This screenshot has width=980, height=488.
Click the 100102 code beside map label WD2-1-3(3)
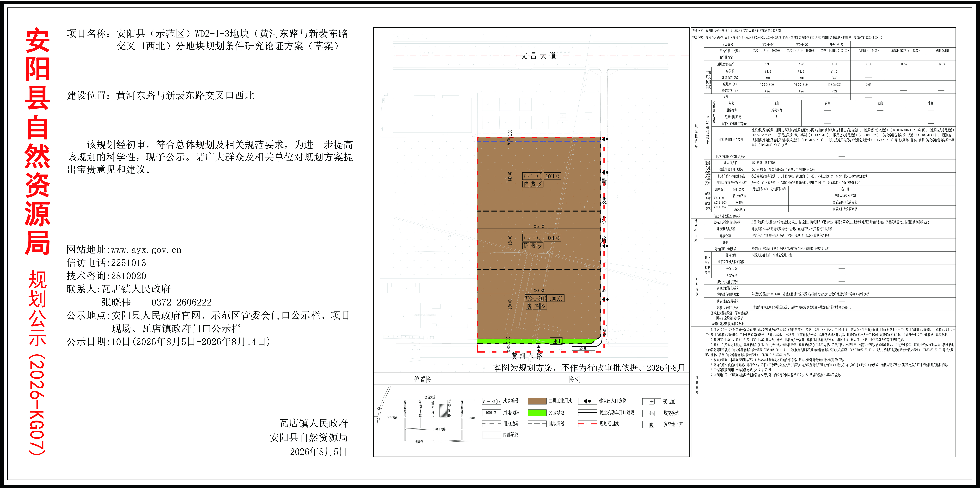click(x=552, y=176)
